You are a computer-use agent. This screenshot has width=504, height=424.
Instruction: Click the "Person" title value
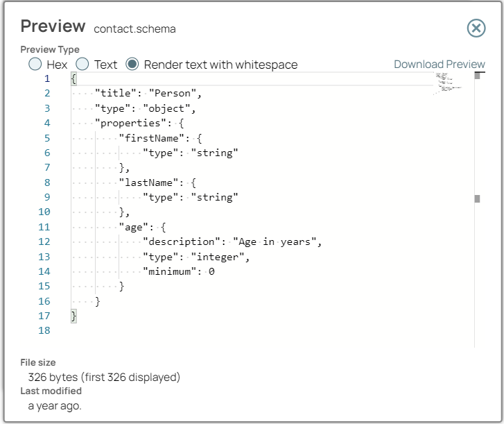coord(175,94)
